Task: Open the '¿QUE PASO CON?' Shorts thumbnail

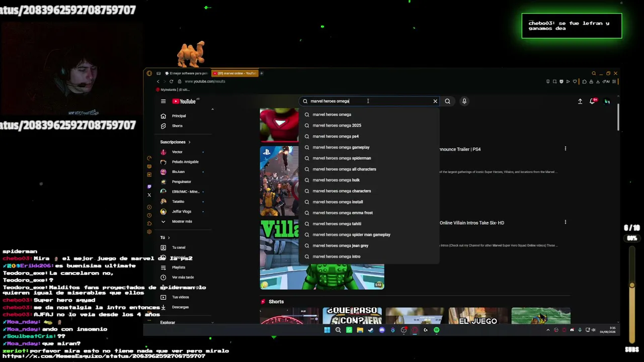Action: pyautogui.click(x=352, y=316)
